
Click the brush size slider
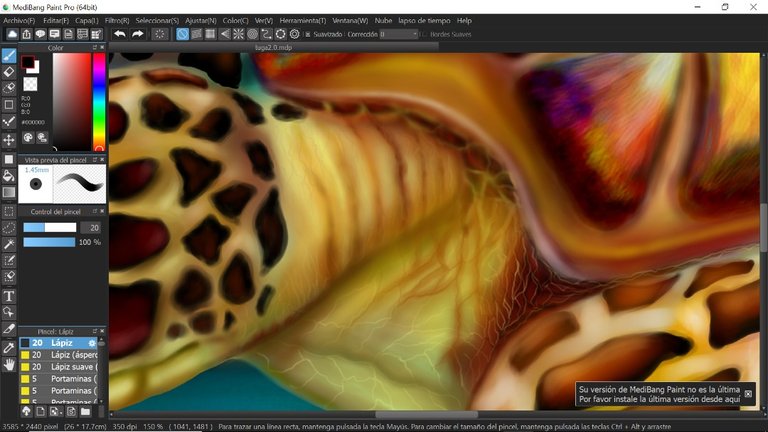tap(50, 228)
